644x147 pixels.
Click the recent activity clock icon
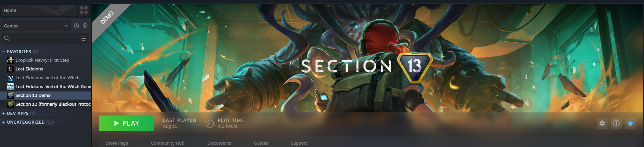[76, 26]
